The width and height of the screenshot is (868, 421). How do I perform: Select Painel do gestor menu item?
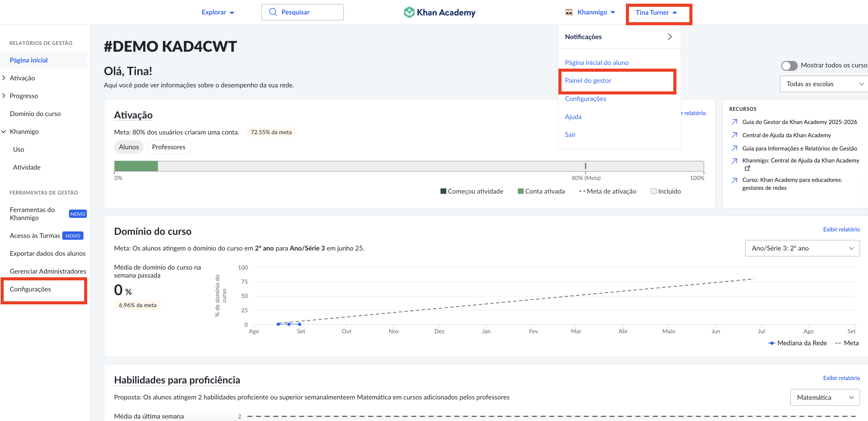click(x=588, y=80)
